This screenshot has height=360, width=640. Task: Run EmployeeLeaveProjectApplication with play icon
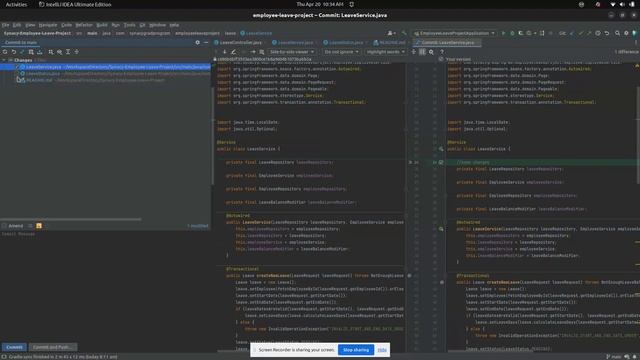click(x=503, y=33)
